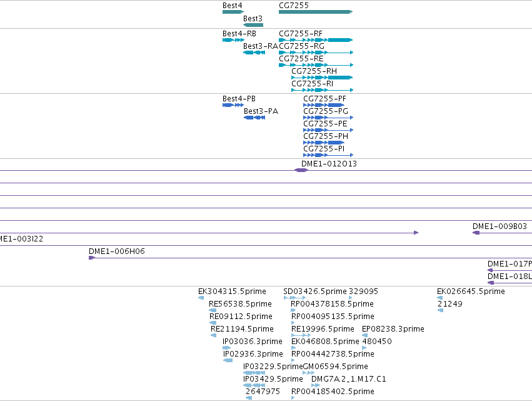Click the IP03429.5prime EST
Viewport: 532px width, 401px height.
coord(254,385)
